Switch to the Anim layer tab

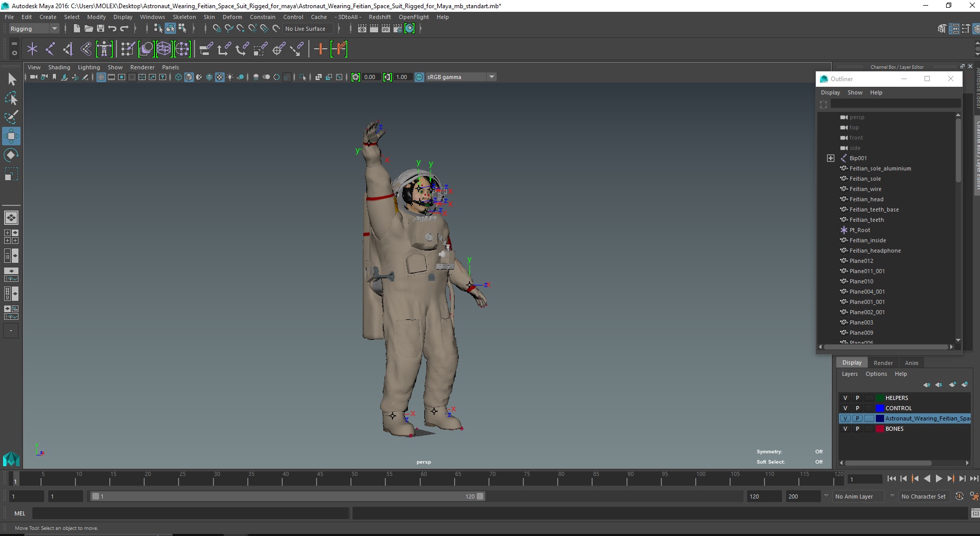tap(912, 362)
